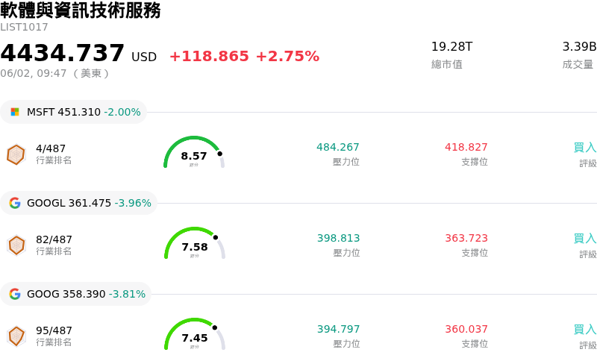Click the 19.28T total market cap value
The width and height of the screenshot is (597, 364).
click(x=451, y=47)
